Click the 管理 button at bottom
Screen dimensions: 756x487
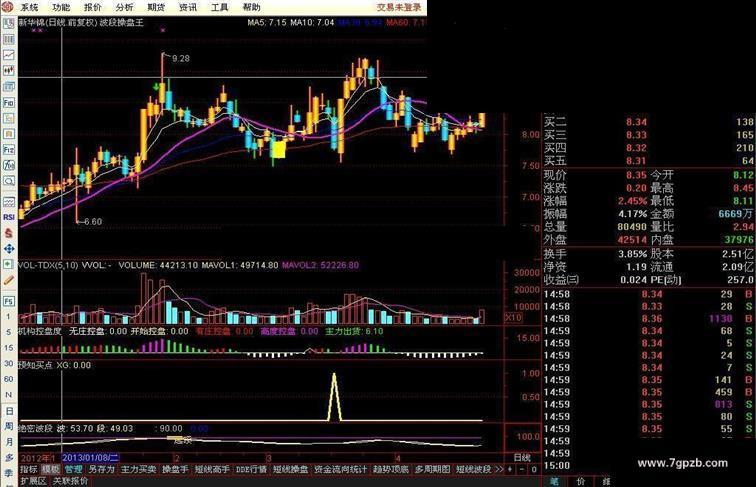point(73,469)
